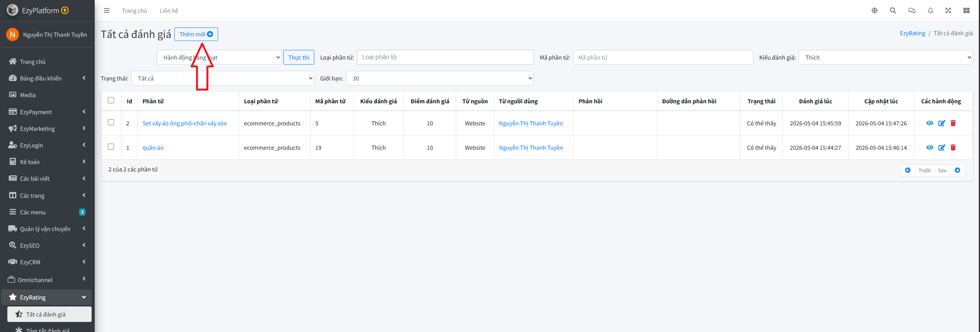Click the EzySEO search icon in sidebar

13,245
